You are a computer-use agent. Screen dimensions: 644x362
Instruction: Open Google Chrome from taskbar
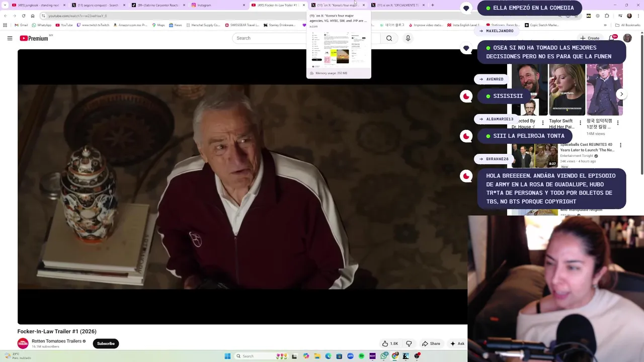pyautogui.click(x=395, y=356)
